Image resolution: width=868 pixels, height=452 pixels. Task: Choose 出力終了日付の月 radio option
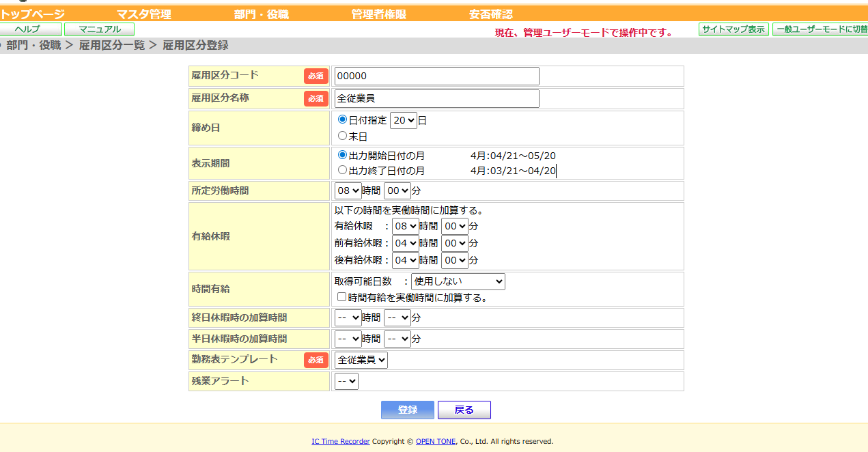(342, 170)
